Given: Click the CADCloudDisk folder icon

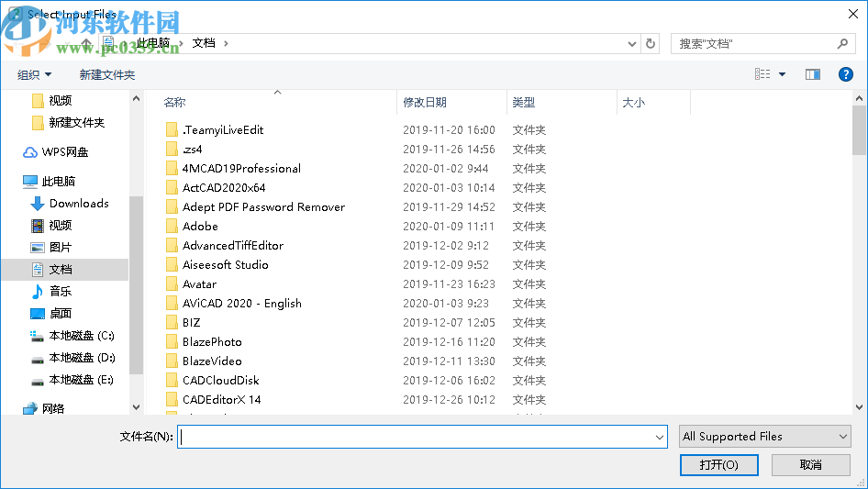Looking at the screenshot, I should pyautogui.click(x=172, y=381).
